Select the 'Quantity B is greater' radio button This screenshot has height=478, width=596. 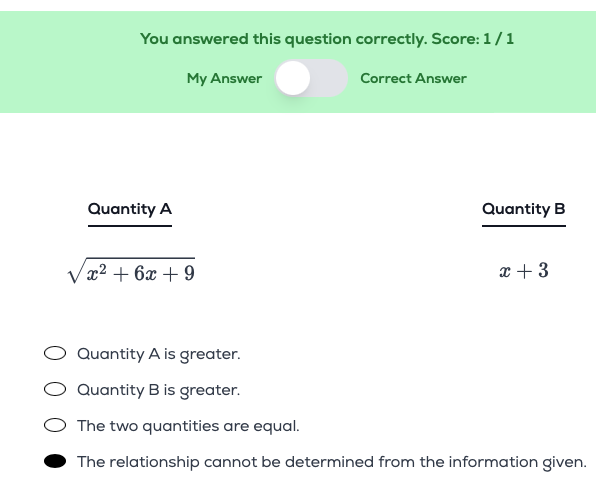[55, 389]
